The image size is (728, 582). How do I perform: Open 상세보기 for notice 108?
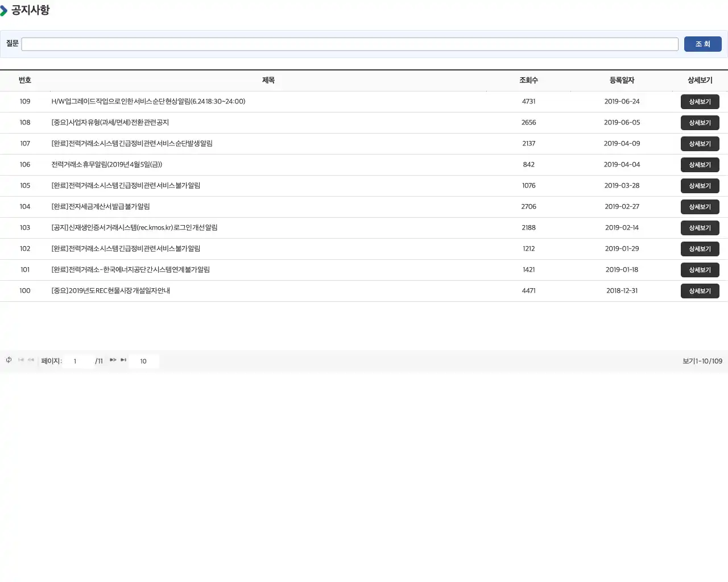click(700, 123)
